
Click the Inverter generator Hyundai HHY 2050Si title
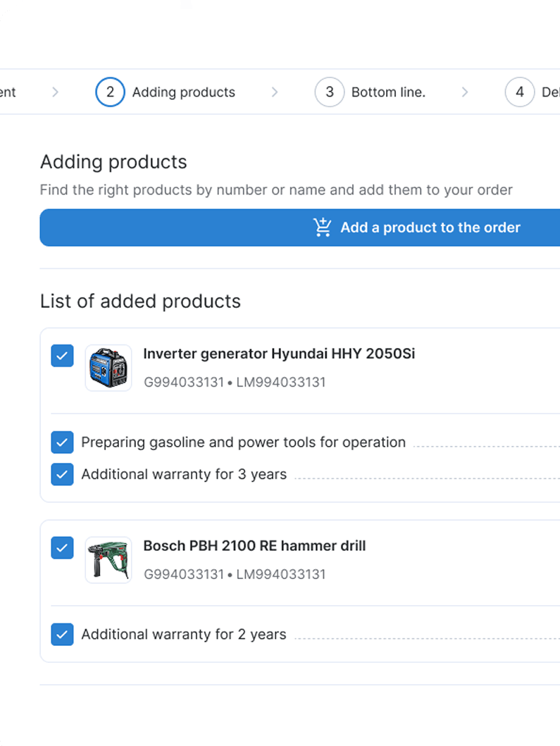[x=279, y=354]
